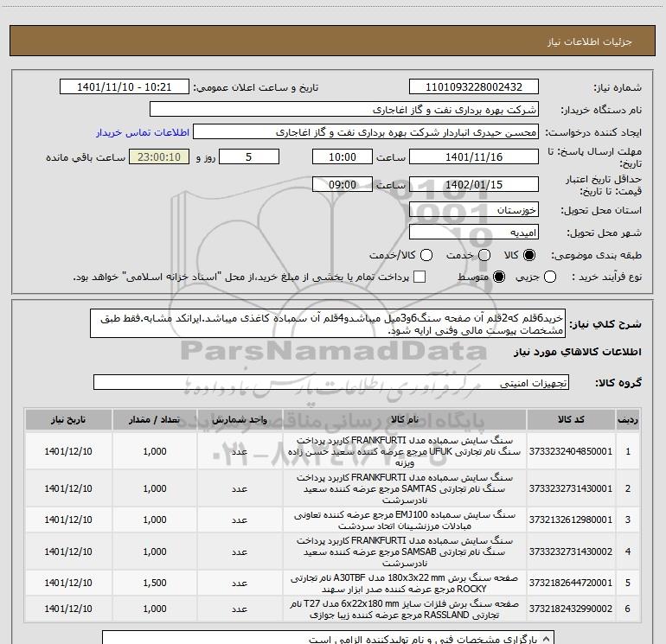
Task: Click the 'واحد شمارش' column header
Action: pyautogui.click(x=240, y=419)
